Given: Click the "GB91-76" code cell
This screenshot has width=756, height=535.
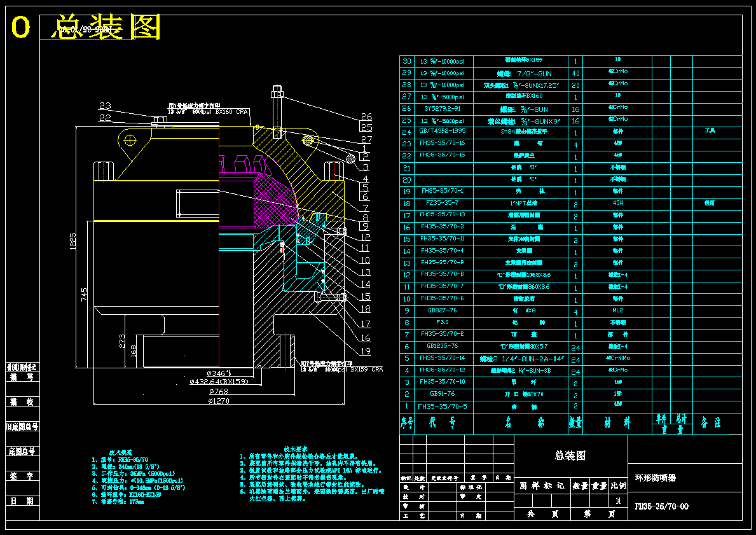Looking at the screenshot, I should point(443,394).
